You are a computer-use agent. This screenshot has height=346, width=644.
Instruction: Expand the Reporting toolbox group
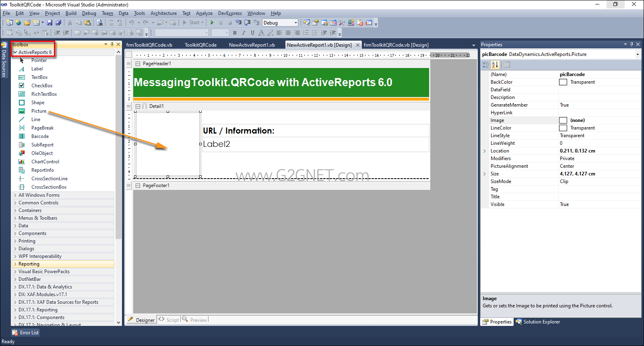[x=15, y=264]
